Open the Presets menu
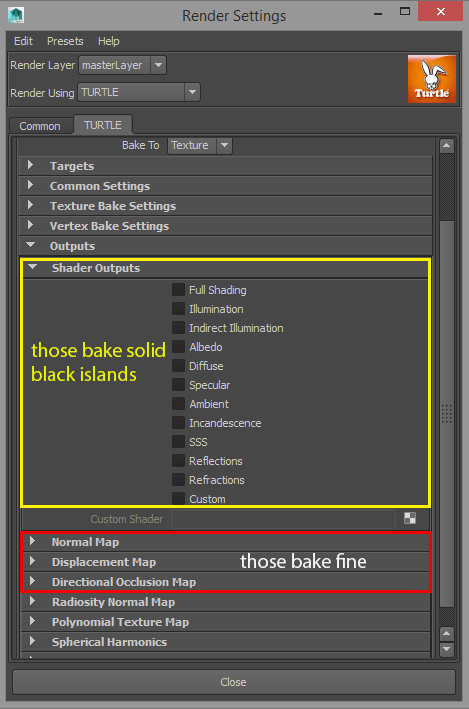The image size is (469, 709). pyautogui.click(x=65, y=41)
